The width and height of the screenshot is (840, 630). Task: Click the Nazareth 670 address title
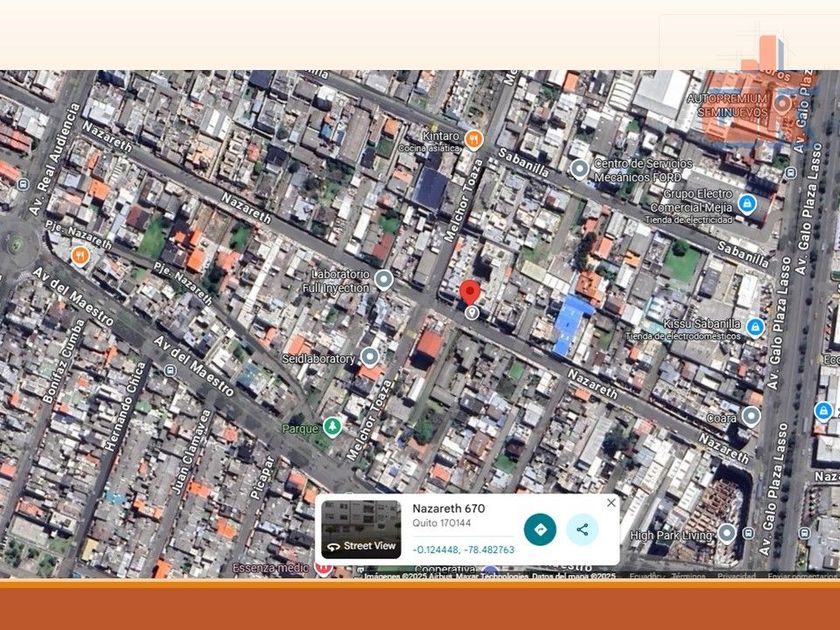449,509
